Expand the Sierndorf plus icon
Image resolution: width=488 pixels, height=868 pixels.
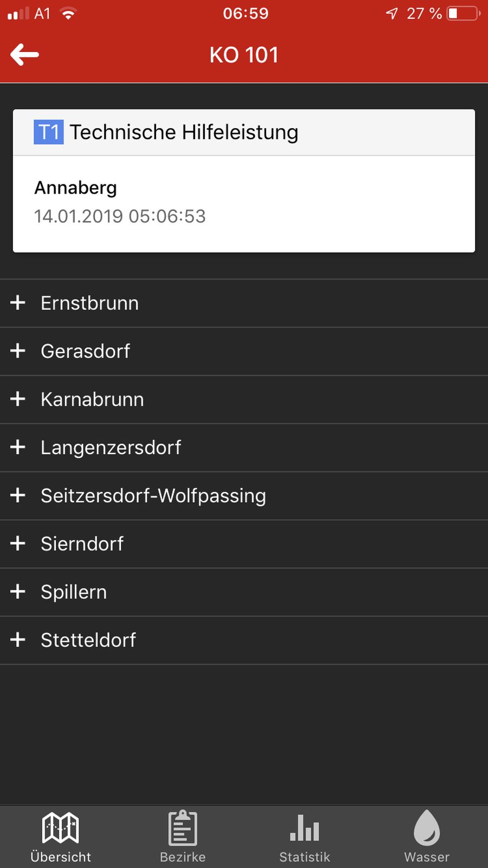click(x=18, y=544)
